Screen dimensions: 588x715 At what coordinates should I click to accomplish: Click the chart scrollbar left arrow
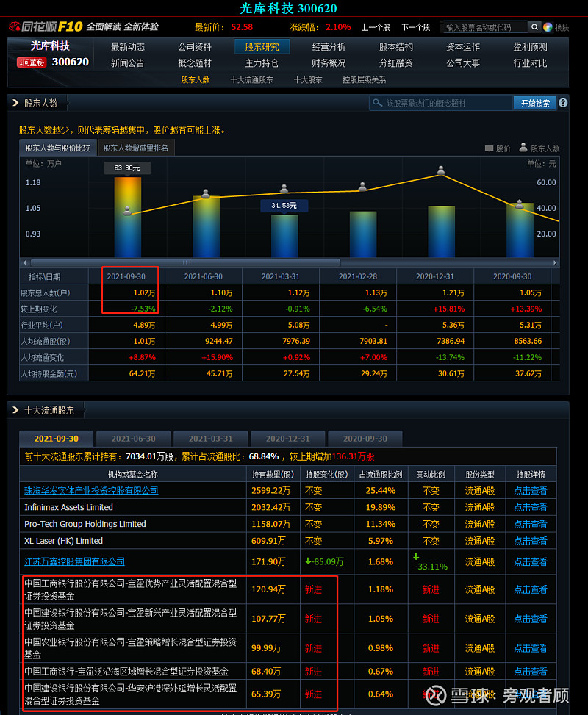[x=25, y=262]
